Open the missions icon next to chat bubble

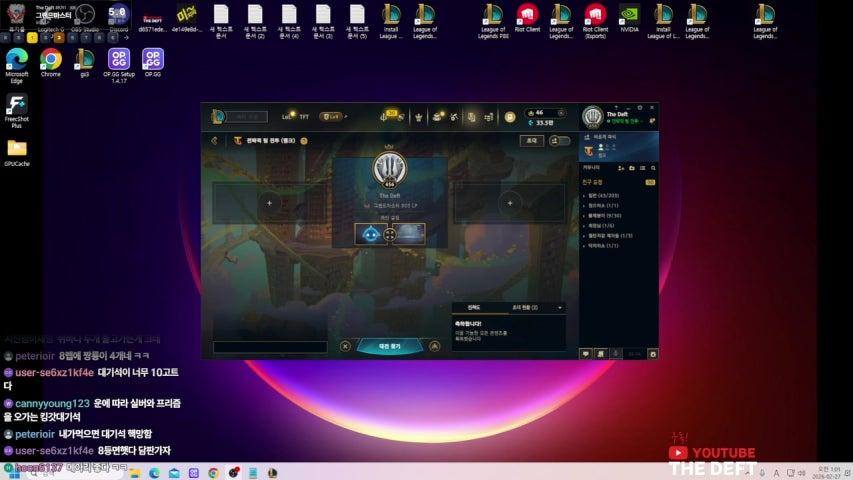point(601,354)
